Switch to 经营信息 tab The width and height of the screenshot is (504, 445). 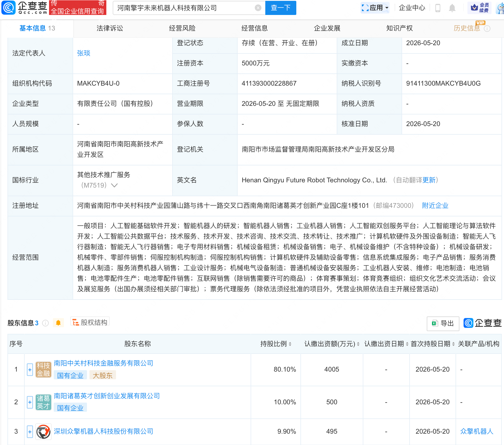(254, 28)
